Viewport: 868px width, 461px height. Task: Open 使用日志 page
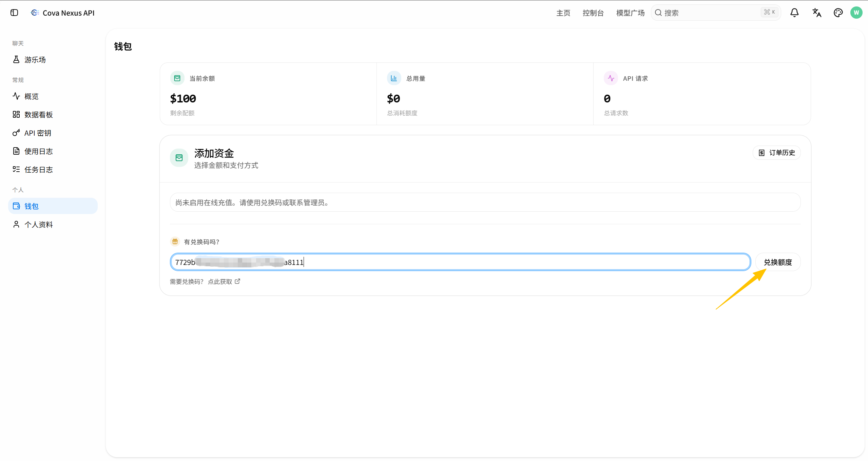pos(53,151)
